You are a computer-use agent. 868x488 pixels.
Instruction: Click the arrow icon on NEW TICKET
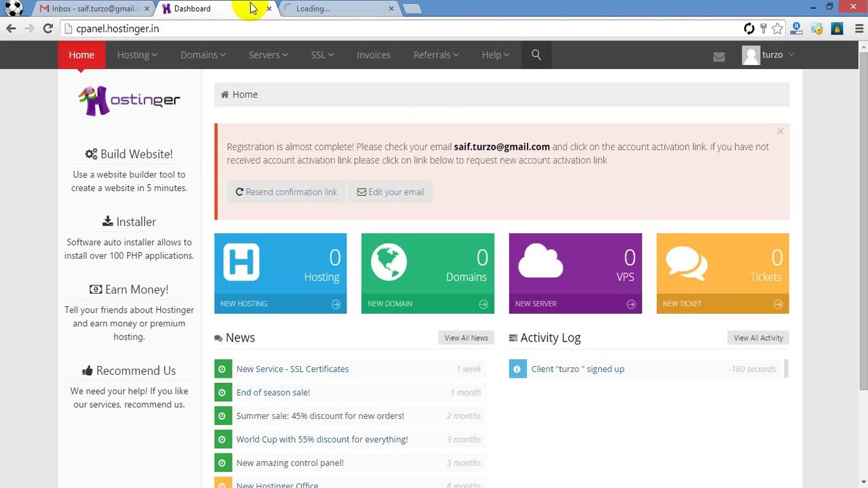pyautogui.click(x=778, y=304)
